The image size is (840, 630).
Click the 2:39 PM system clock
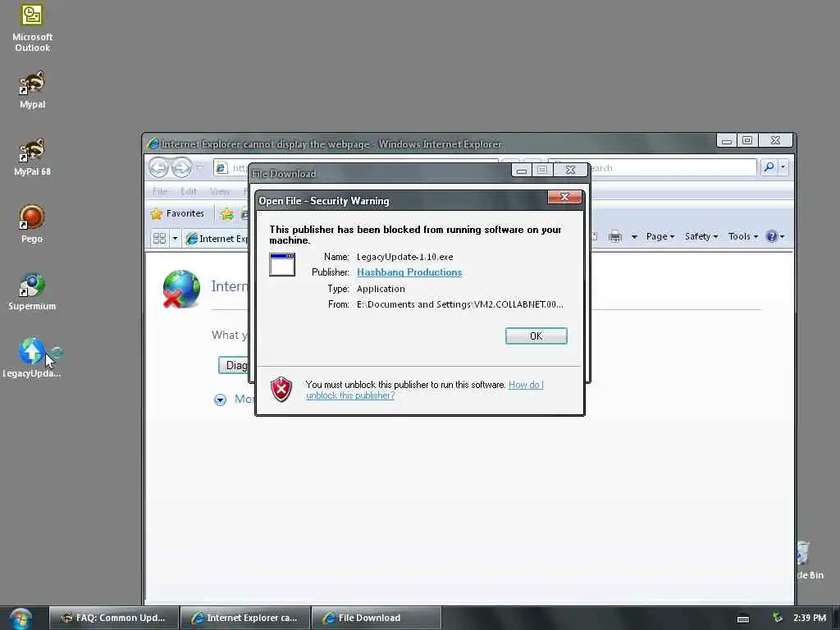tap(810, 619)
